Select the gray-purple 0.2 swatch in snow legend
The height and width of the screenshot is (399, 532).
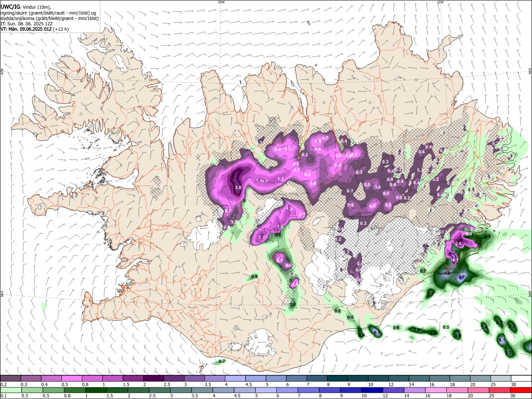[x=10, y=379]
